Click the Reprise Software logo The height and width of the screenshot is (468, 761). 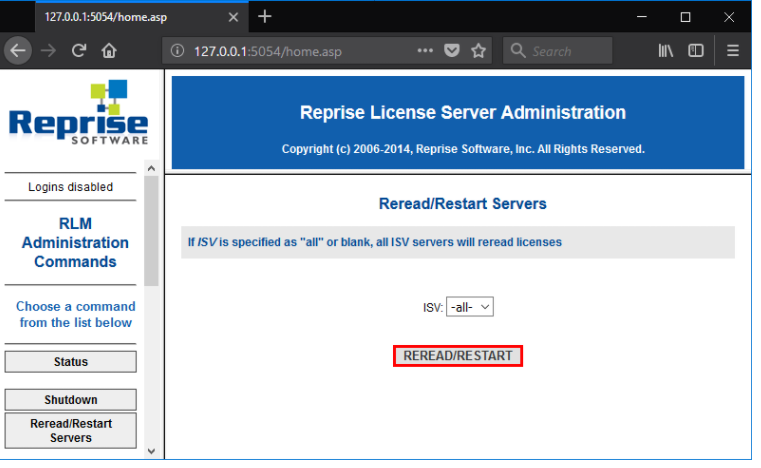tap(78, 113)
